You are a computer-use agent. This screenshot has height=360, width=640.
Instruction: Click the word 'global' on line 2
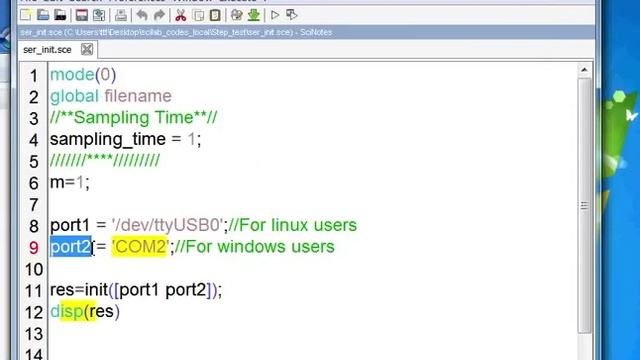74,96
